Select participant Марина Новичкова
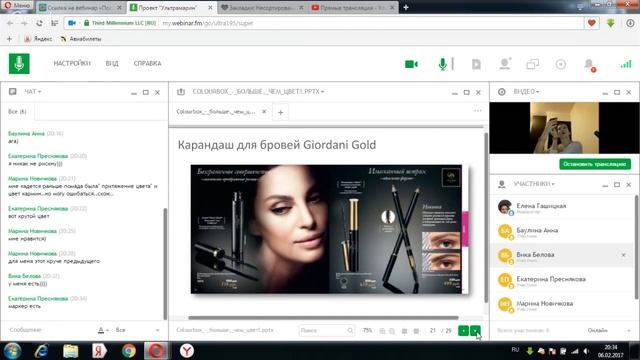The width and height of the screenshot is (640, 360). tap(562, 304)
